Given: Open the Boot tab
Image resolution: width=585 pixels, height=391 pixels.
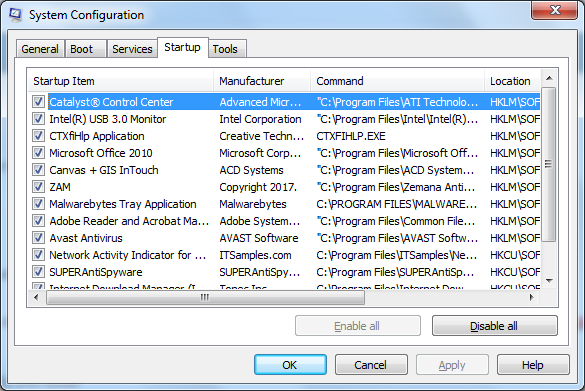Looking at the screenshot, I should point(85,49).
